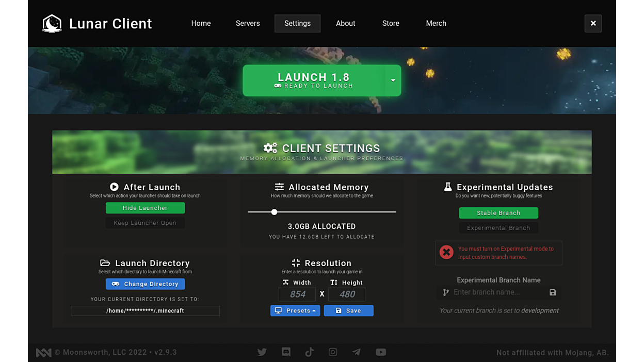Adjust the allocated memory slider
Viewport: 644px width, 362px height.
pyautogui.click(x=274, y=211)
